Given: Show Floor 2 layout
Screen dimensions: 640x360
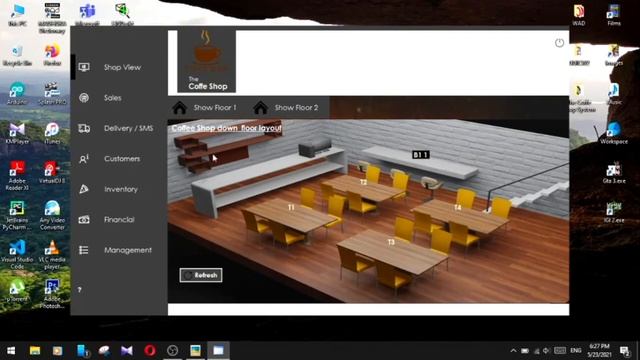Looking at the screenshot, I should pos(296,108).
